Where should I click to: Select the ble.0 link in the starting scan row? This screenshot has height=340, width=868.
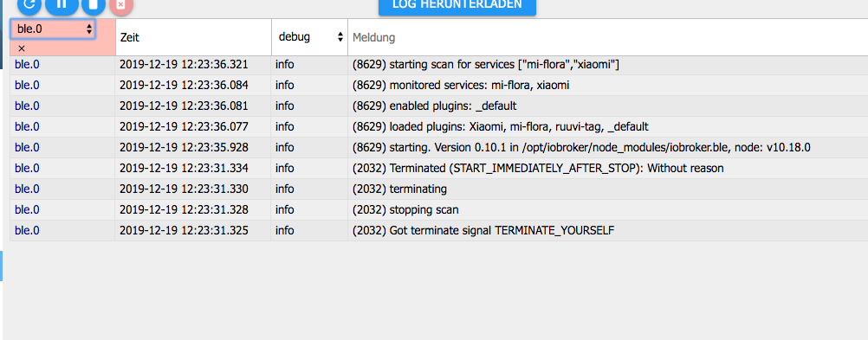(27, 65)
